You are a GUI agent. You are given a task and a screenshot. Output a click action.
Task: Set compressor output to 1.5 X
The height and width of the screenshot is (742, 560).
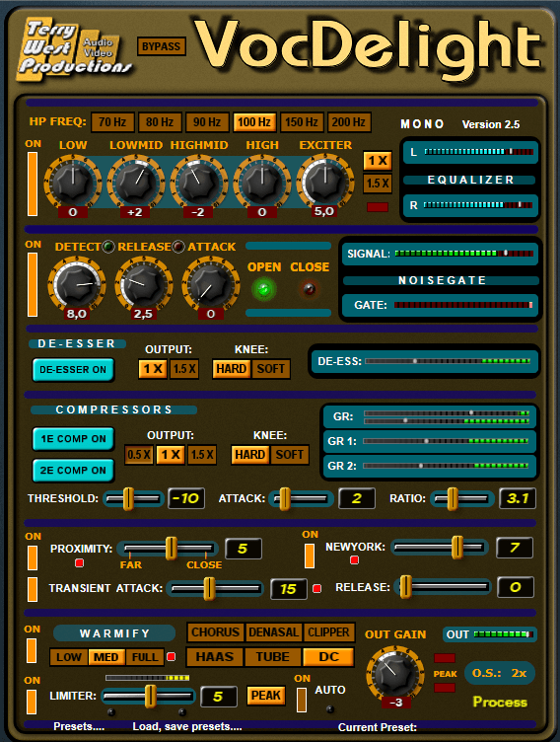202,455
